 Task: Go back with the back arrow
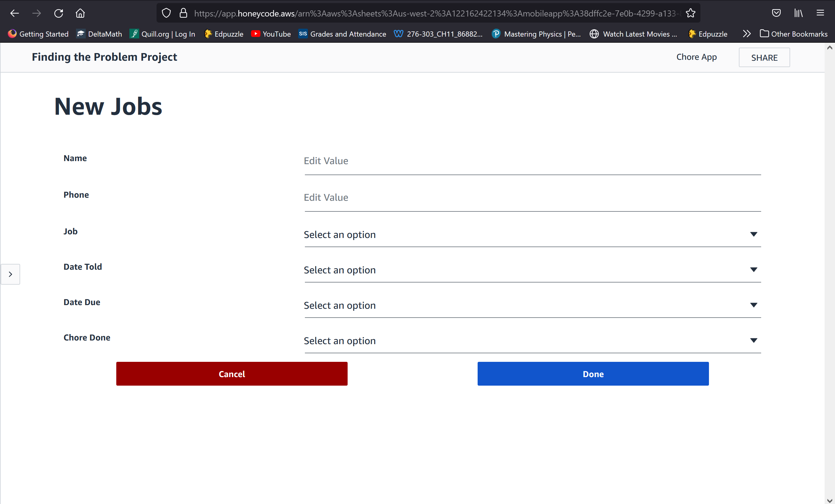click(x=15, y=13)
